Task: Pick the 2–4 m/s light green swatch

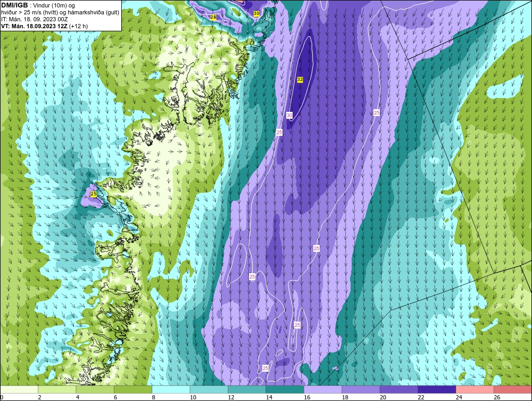Action: pyautogui.click(x=57, y=389)
